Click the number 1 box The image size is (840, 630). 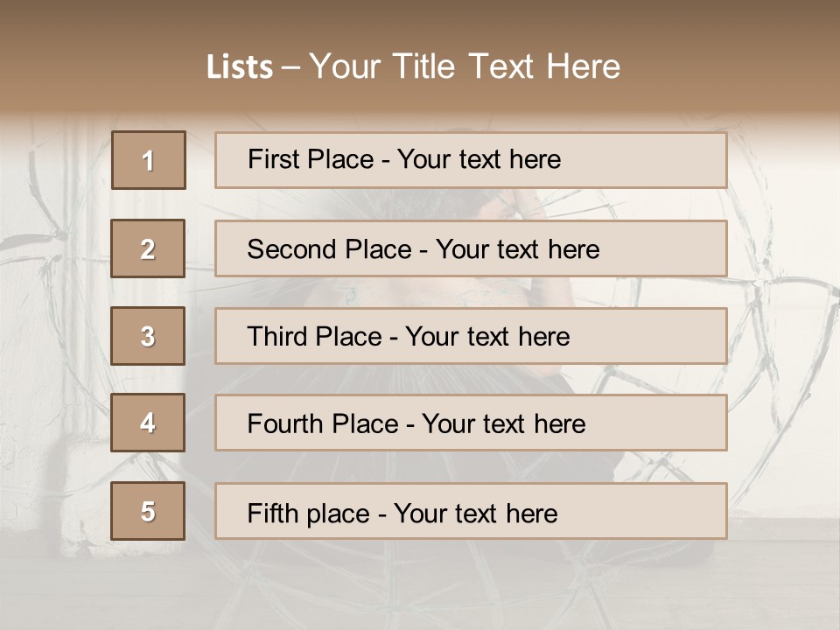(149, 160)
